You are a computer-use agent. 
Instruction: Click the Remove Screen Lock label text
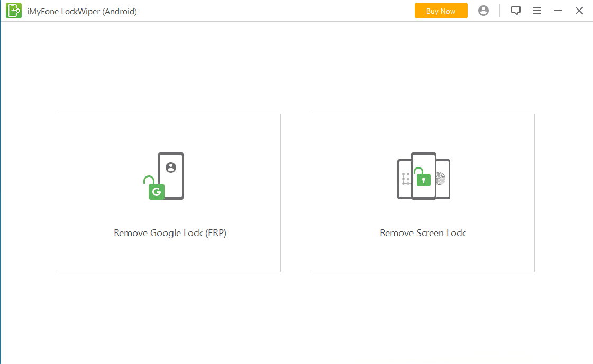(x=423, y=233)
